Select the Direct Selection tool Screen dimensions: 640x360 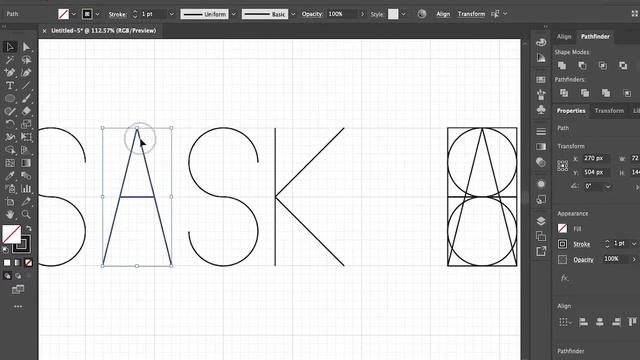[26, 47]
